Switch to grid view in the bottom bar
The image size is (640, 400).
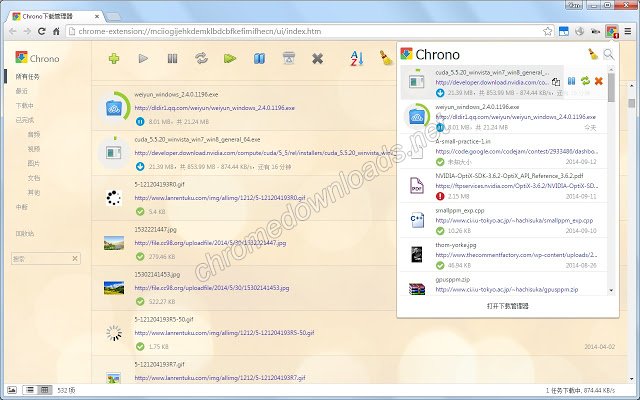44,390
